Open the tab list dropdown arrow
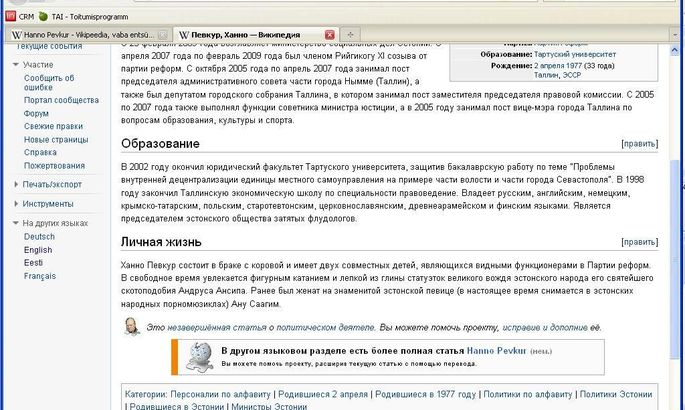The image size is (685, 410). 675,34
